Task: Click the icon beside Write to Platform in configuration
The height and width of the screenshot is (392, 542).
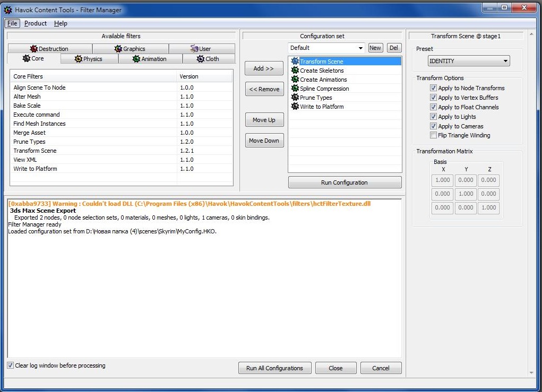Action: pyautogui.click(x=295, y=106)
